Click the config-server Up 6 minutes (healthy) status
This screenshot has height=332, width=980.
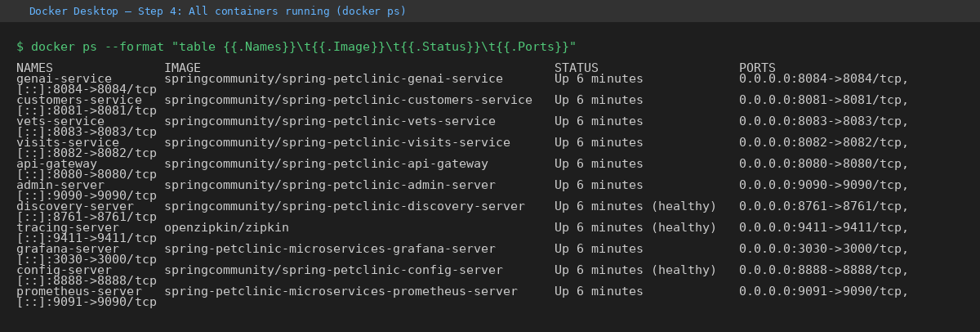point(635,270)
